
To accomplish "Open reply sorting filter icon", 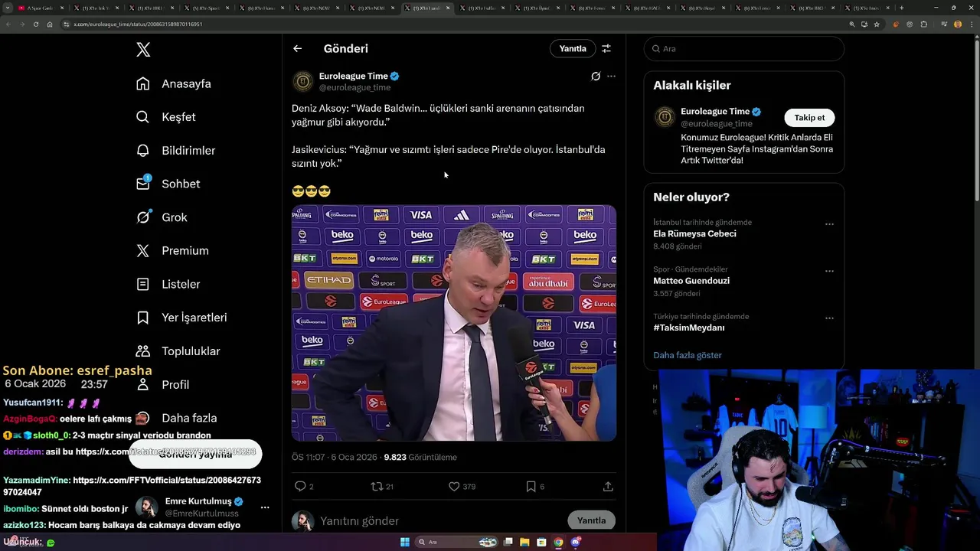I will [606, 48].
